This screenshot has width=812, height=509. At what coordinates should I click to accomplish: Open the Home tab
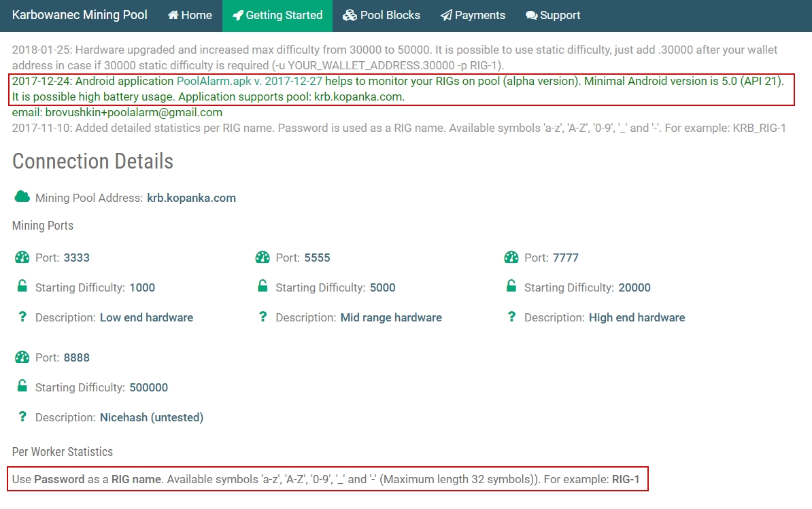tap(190, 16)
